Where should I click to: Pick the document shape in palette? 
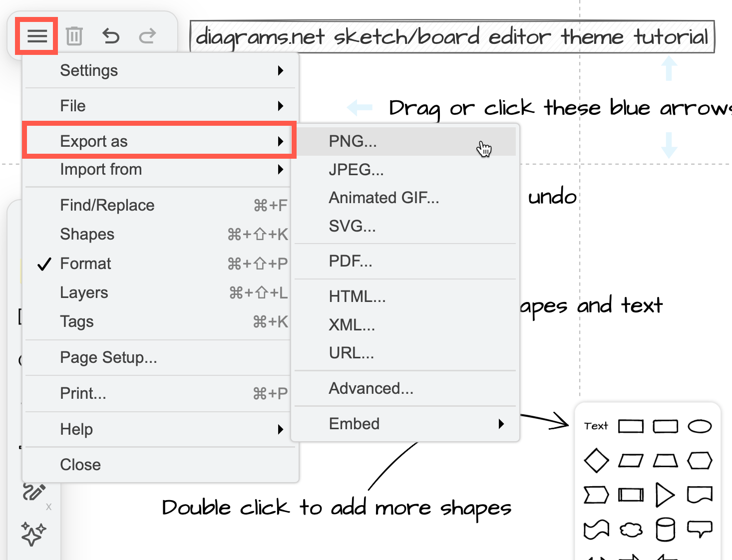click(700, 495)
